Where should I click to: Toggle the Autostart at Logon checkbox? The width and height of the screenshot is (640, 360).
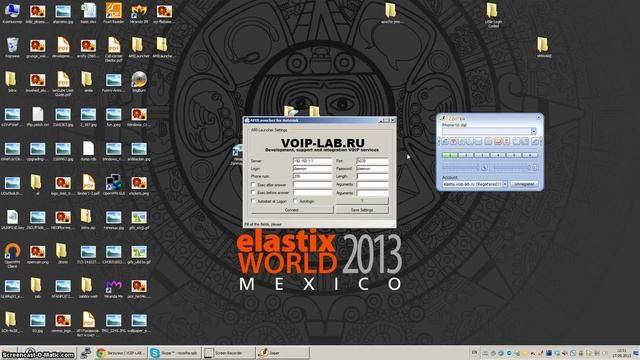coord(253,201)
